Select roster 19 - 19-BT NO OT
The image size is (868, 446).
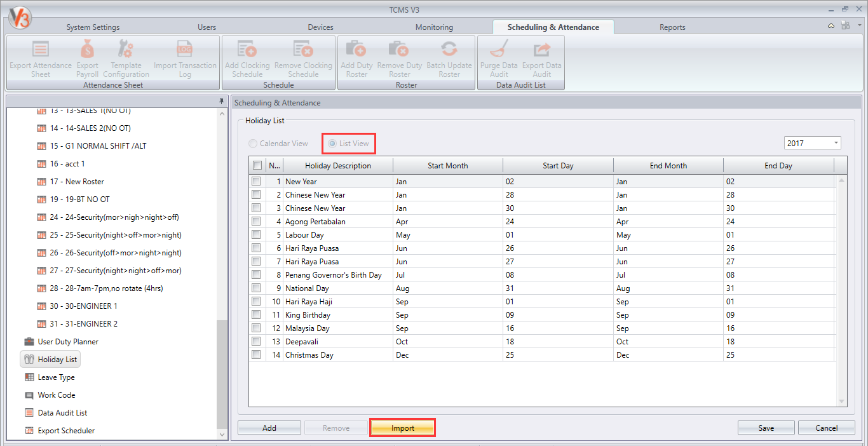(x=73, y=199)
